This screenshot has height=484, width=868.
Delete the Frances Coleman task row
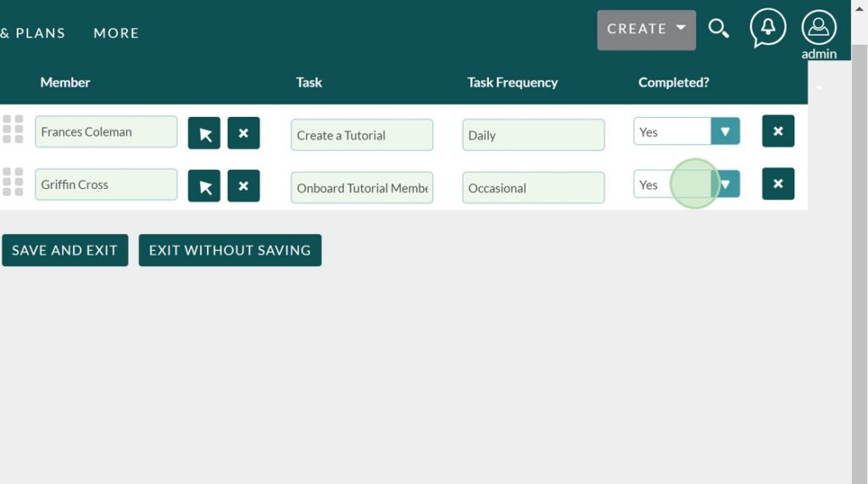777,131
